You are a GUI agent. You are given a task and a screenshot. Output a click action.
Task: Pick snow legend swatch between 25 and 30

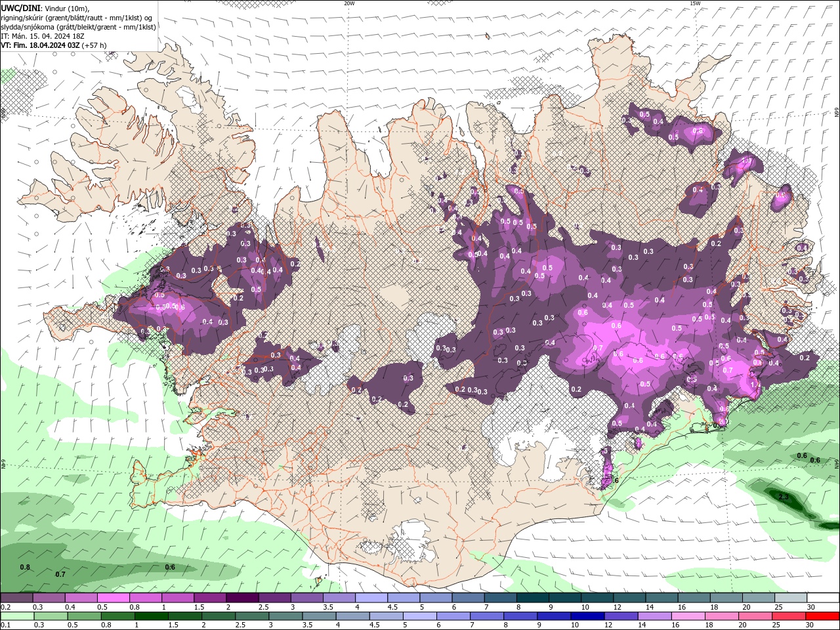tap(791, 598)
